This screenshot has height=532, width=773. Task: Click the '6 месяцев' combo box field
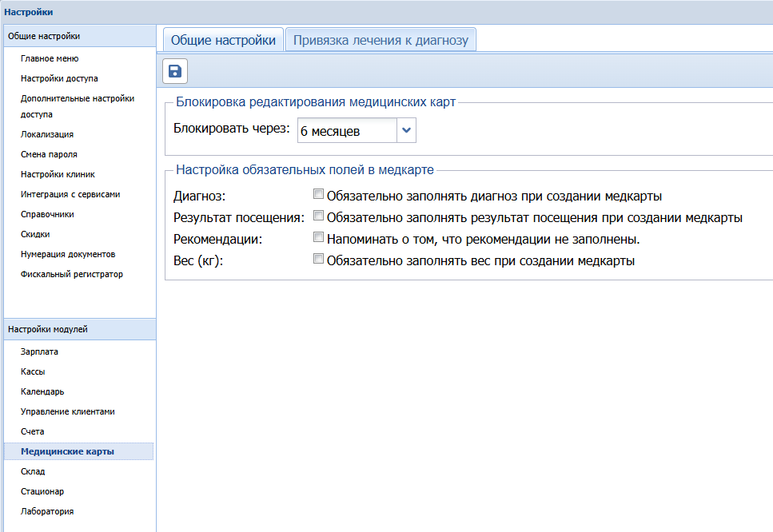[x=346, y=131]
